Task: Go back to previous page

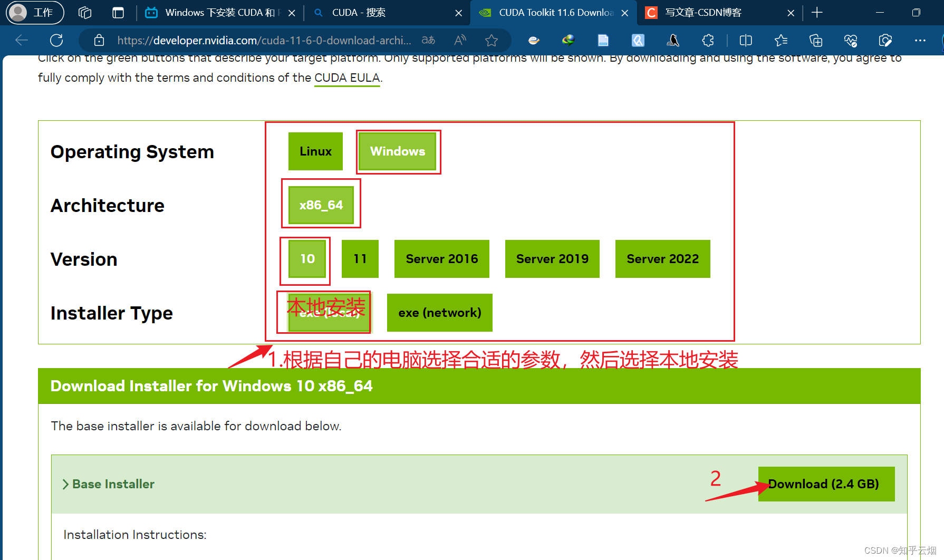Action: (22, 40)
